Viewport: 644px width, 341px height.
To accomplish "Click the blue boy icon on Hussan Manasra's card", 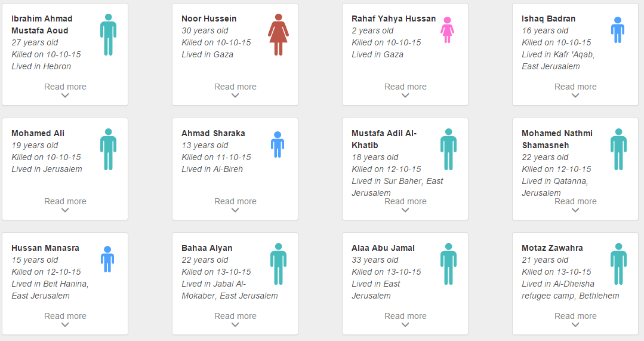I will click(107, 259).
